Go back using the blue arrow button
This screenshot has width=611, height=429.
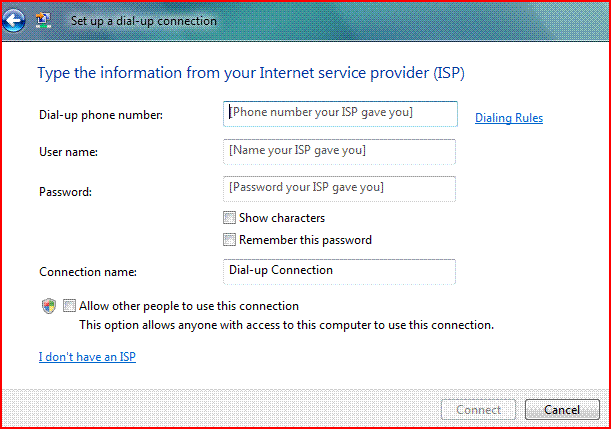[14, 20]
